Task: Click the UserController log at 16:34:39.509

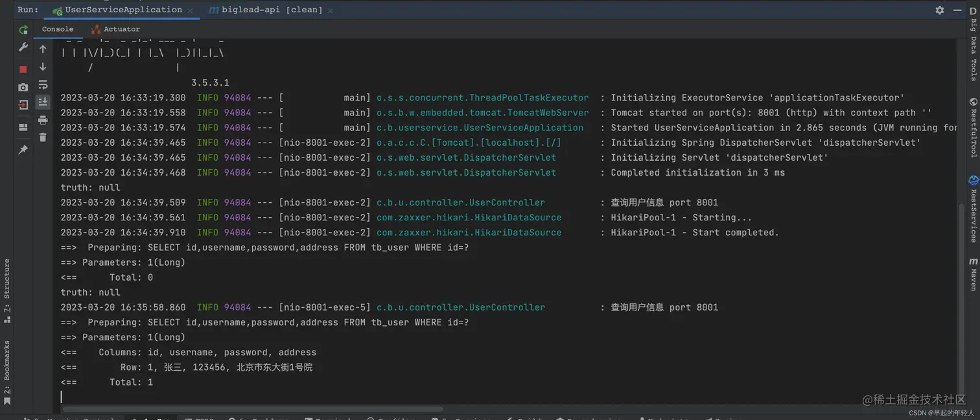Action: coord(461,203)
